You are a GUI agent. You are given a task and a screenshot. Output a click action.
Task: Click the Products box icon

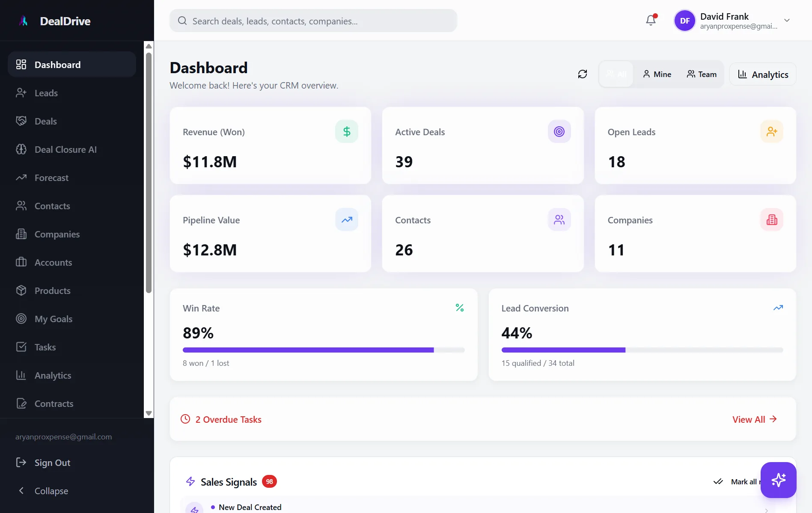pyautogui.click(x=21, y=290)
